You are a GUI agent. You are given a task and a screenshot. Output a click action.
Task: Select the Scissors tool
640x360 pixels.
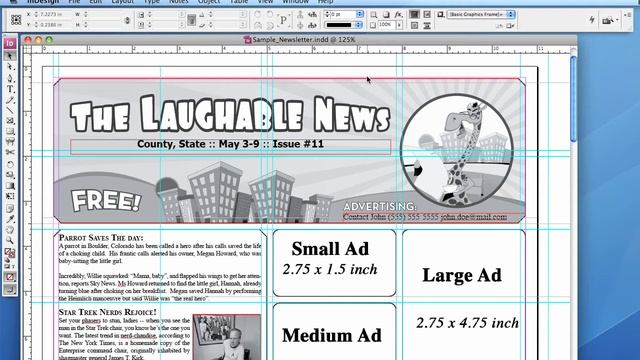[x=10, y=153]
